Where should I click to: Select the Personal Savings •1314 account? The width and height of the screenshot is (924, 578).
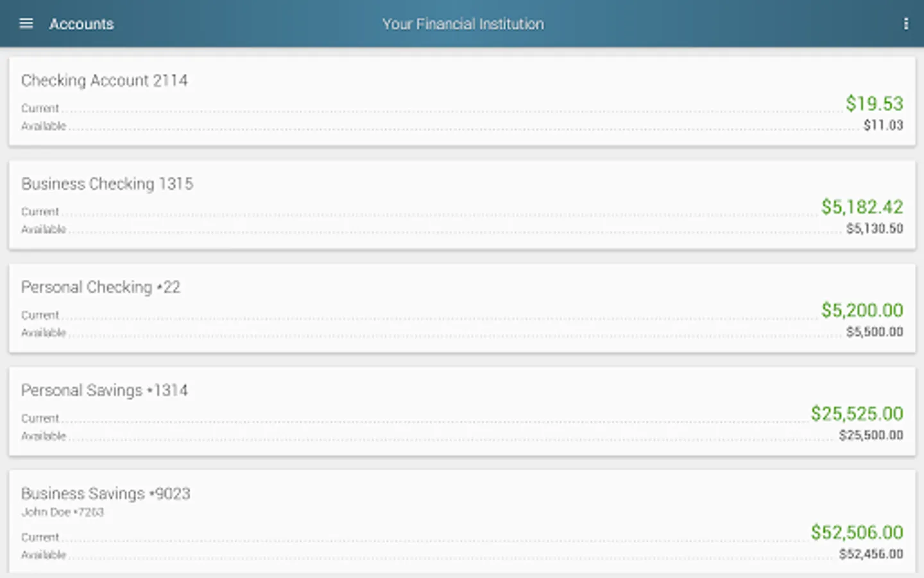click(x=105, y=390)
